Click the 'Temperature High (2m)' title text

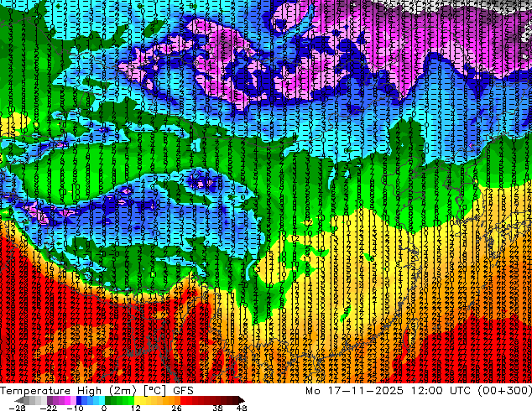[x=68, y=391]
